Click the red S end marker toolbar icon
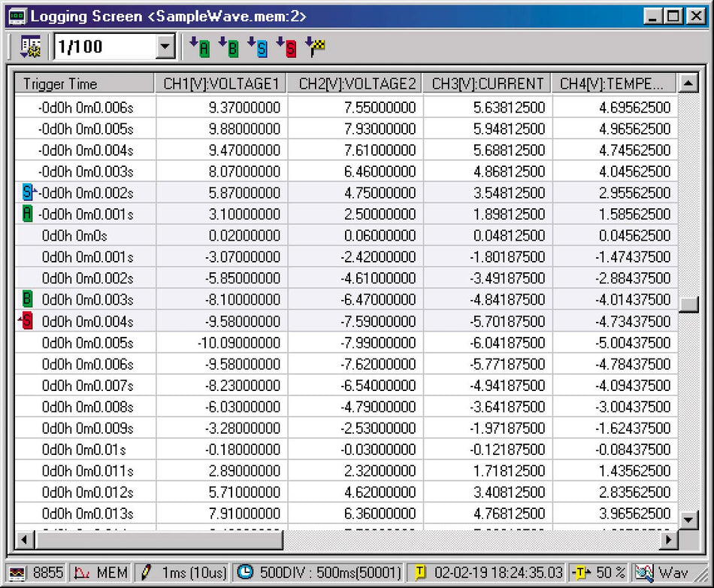The width and height of the screenshot is (714, 588). click(x=287, y=47)
